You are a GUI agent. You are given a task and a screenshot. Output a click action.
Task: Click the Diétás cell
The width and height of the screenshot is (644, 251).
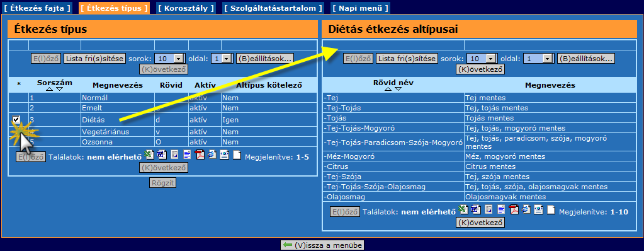118,120
